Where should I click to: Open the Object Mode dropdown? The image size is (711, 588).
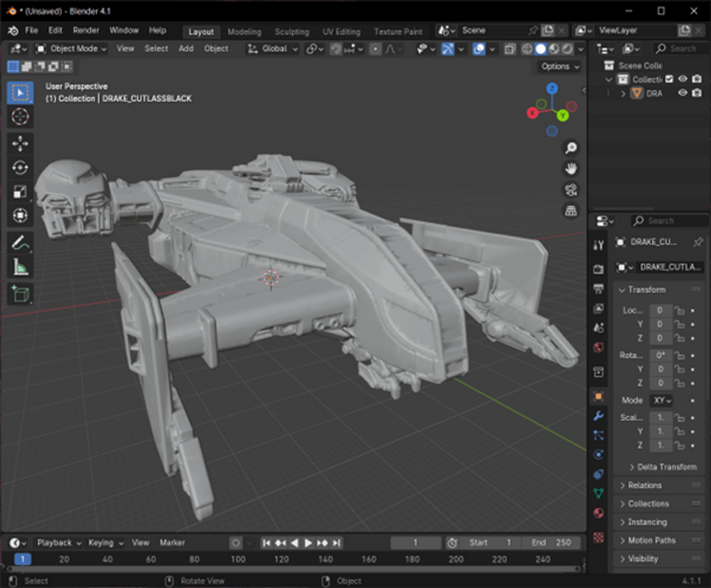[x=69, y=49]
